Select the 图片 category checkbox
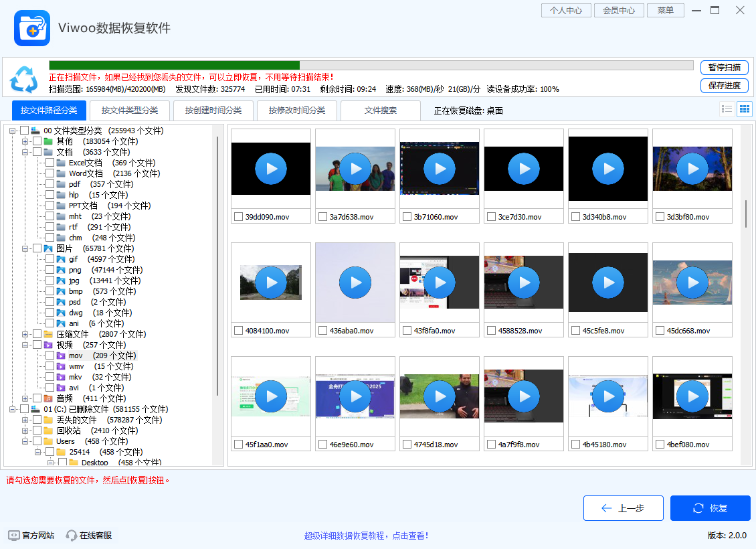The width and height of the screenshot is (756, 549). 38,248
